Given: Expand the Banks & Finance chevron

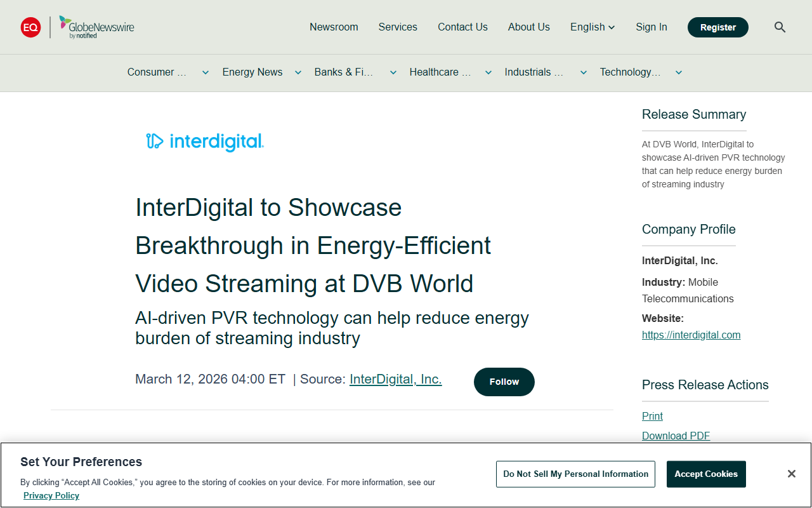Looking at the screenshot, I should tap(393, 72).
